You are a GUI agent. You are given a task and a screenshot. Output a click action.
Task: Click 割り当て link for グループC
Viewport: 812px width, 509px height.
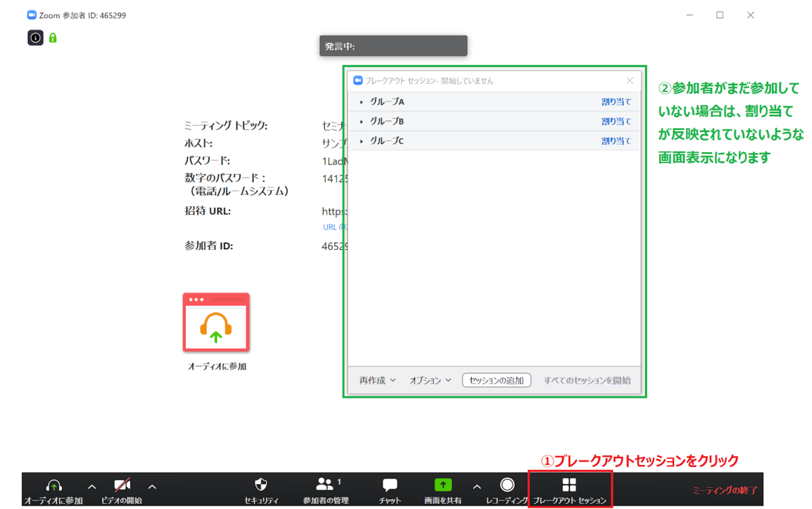[x=616, y=141]
